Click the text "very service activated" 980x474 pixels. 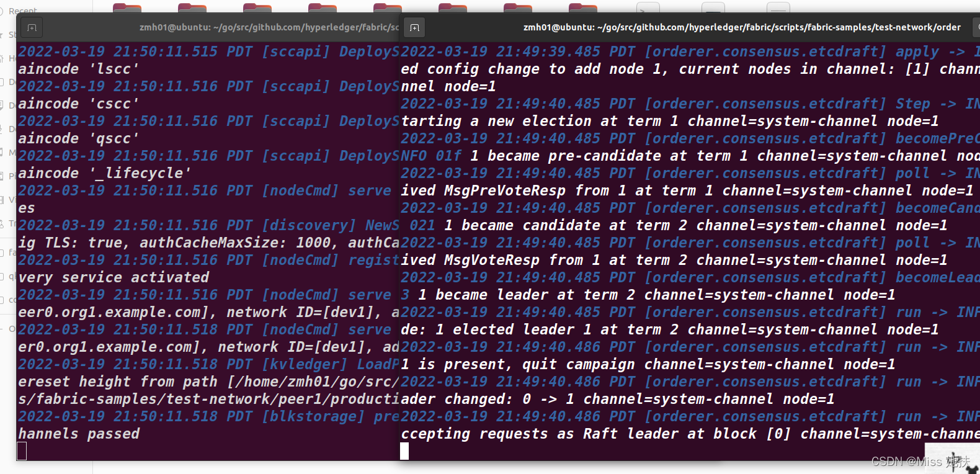(114, 277)
